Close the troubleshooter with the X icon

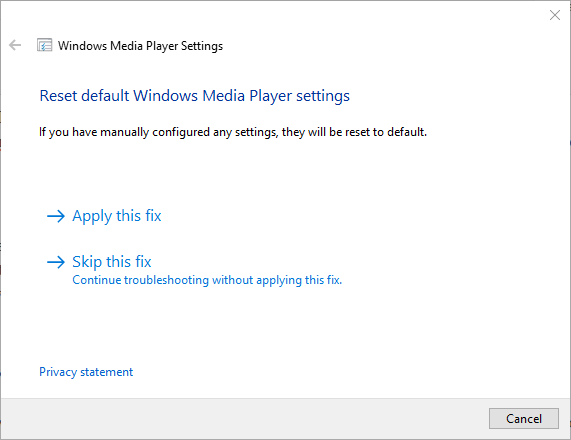(x=555, y=15)
